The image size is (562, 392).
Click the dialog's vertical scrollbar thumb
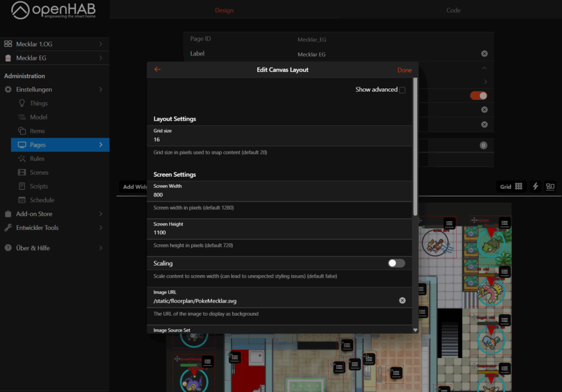click(x=415, y=147)
